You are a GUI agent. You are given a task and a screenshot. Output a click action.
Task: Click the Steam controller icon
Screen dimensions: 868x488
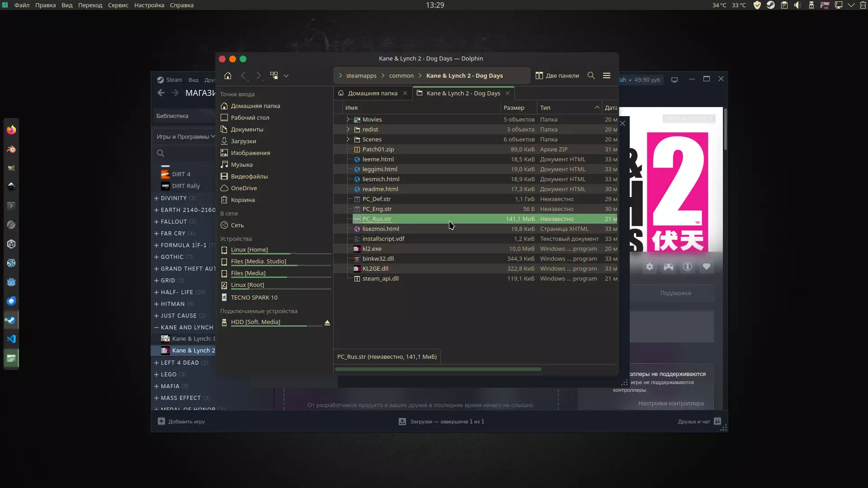(x=669, y=267)
